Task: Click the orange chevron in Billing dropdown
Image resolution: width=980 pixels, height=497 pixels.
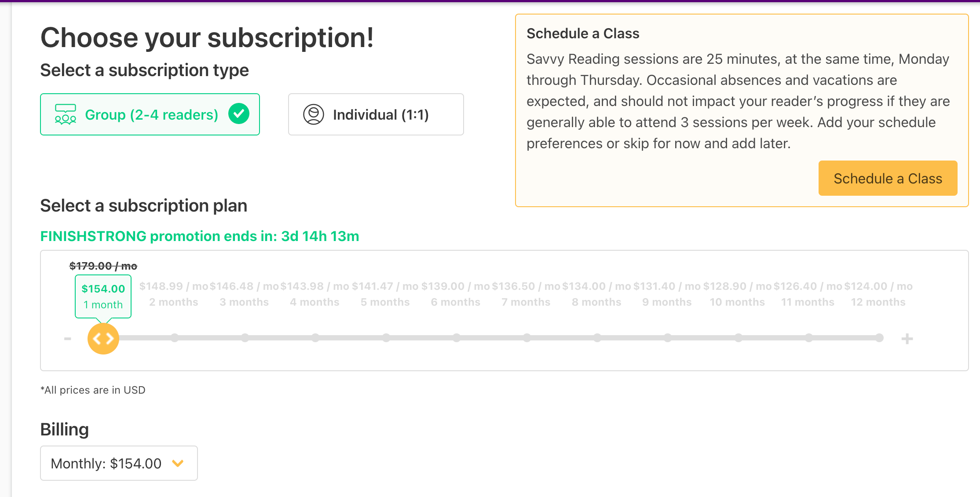Action: pyautogui.click(x=178, y=463)
